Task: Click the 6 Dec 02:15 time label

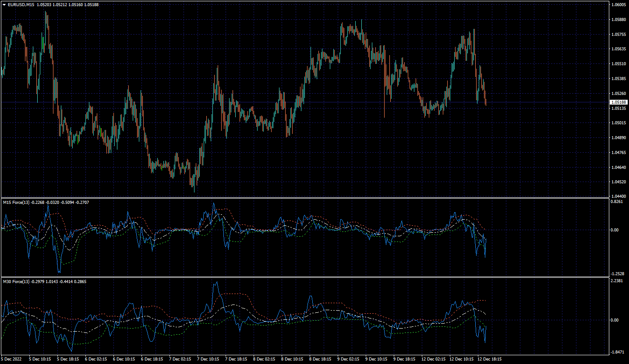Action: click(x=97, y=359)
